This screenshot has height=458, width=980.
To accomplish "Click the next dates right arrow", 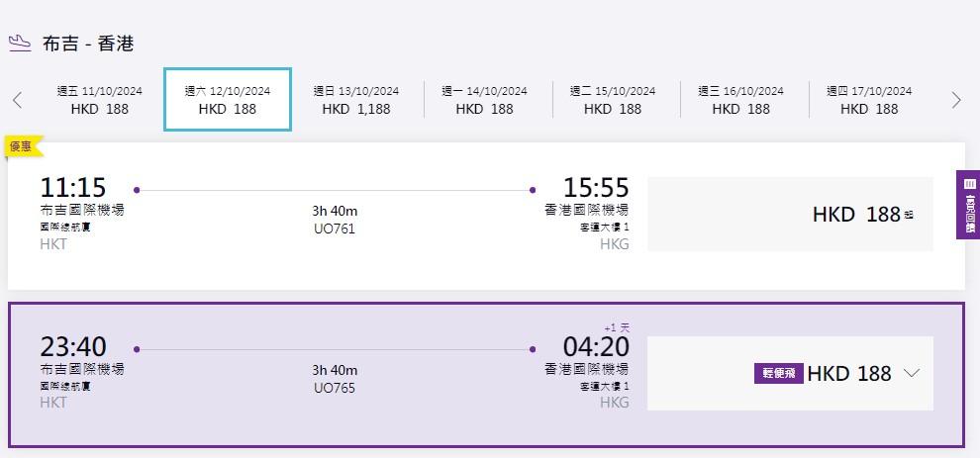I will coord(955,100).
